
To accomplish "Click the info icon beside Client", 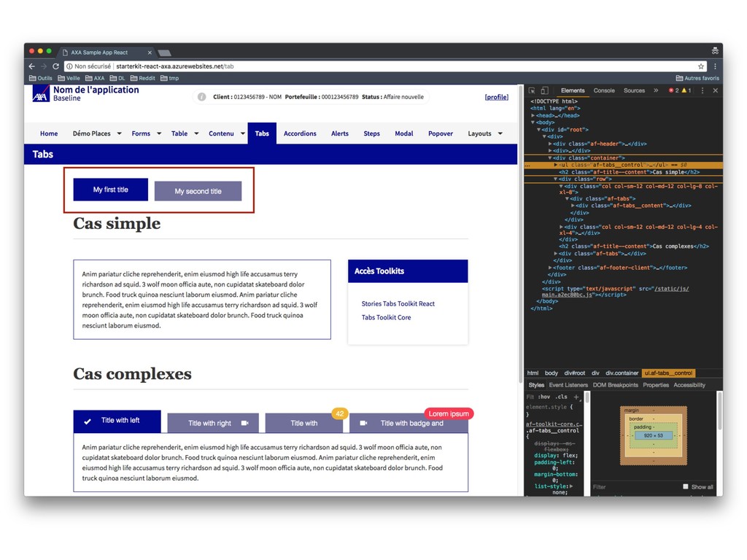I will 202,97.
